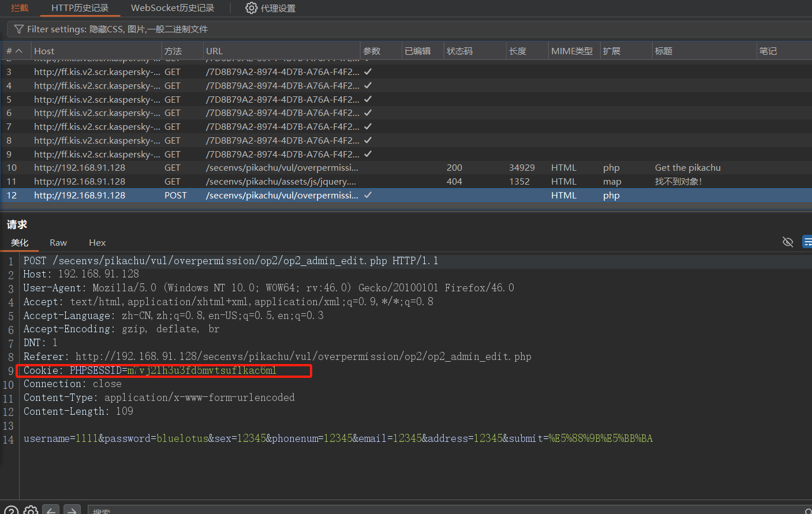The height and width of the screenshot is (514, 812).
Task: Switch request view to 美化 tab
Action: click(20, 243)
